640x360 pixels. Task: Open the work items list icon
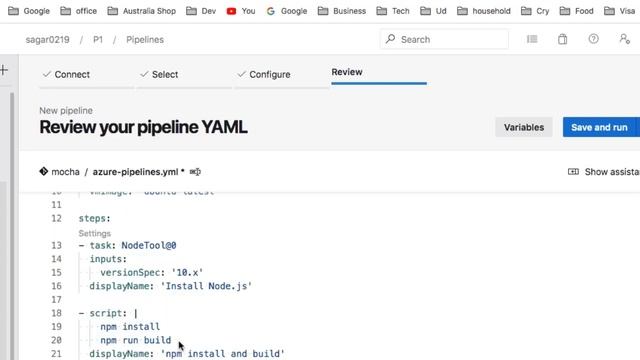tap(532, 39)
